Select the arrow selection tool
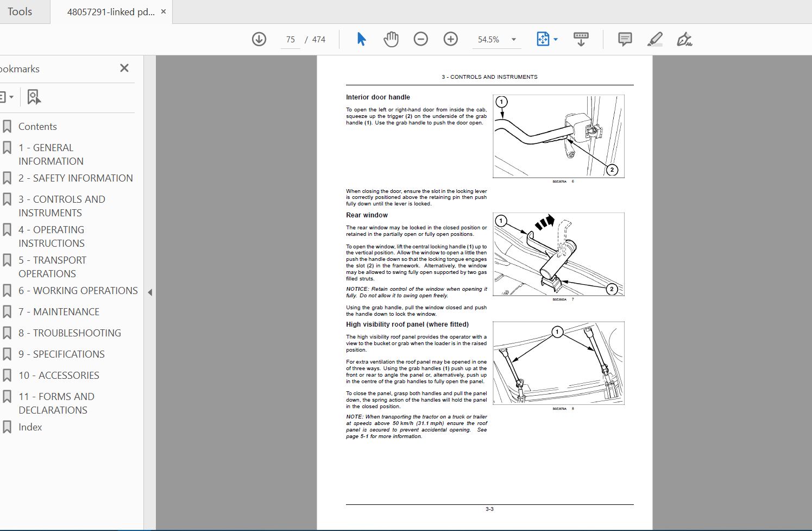 (361, 39)
